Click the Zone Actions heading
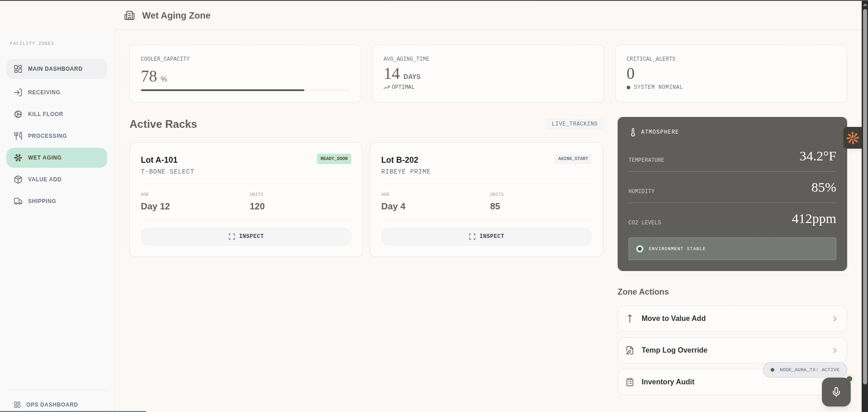Image resolution: width=868 pixels, height=412 pixels. tap(643, 292)
